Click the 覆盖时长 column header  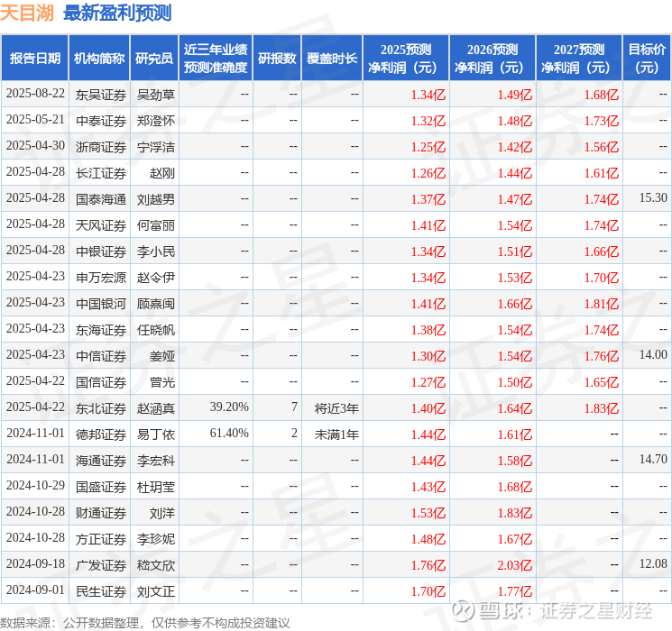pyautogui.click(x=332, y=59)
